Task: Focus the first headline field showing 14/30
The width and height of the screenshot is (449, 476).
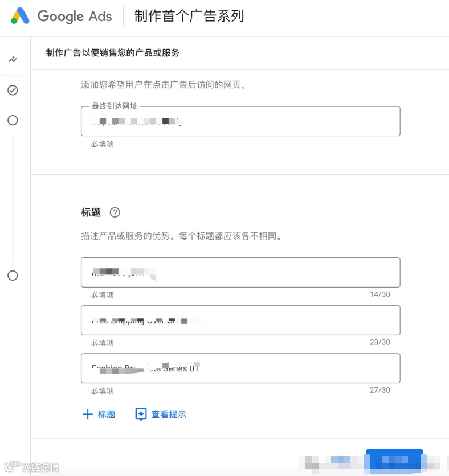Action: point(240,272)
